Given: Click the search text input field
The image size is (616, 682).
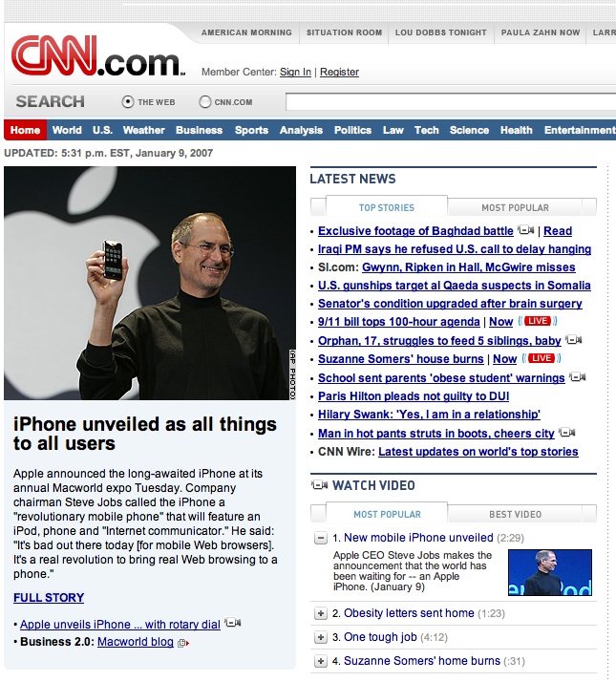Looking at the screenshot, I should click(451, 102).
